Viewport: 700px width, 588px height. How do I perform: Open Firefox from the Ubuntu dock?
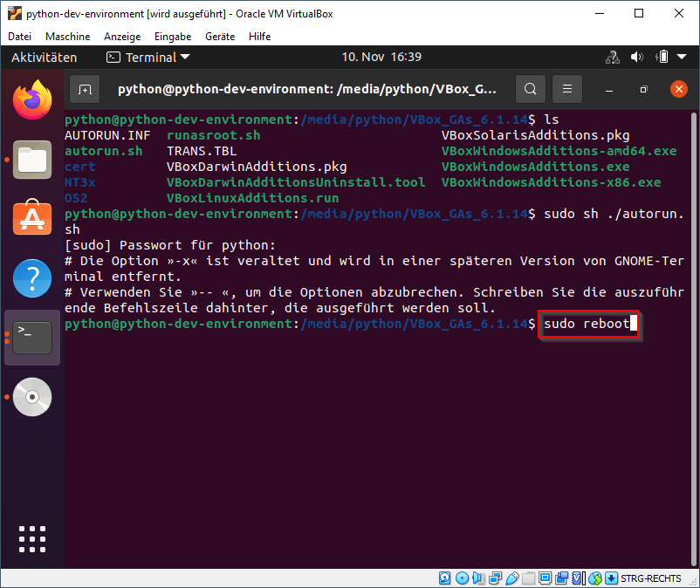pos(32,99)
